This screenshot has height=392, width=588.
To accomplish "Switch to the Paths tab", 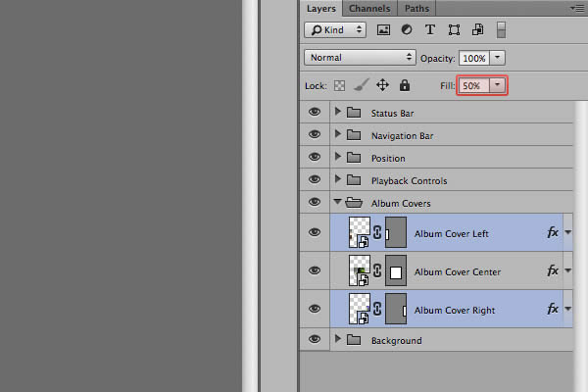I will (x=416, y=9).
